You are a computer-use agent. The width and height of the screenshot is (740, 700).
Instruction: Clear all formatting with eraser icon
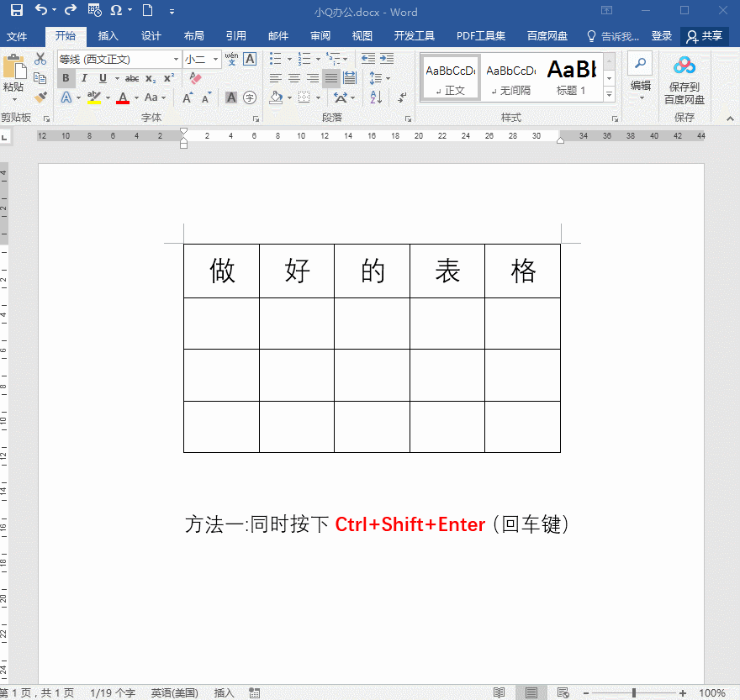point(195,78)
